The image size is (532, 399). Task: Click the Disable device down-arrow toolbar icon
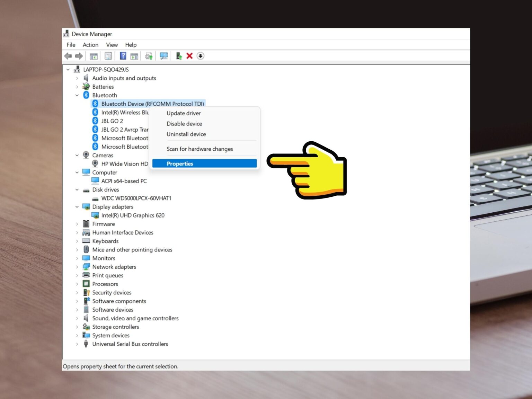click(201, 56)
